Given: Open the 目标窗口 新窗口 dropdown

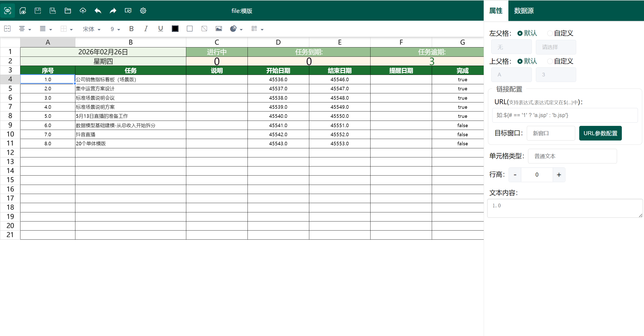Looking at the screenshot, I should point(550,133).
